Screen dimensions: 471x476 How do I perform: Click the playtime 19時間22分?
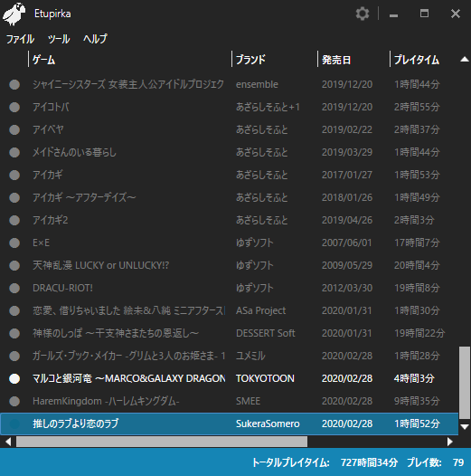(419, 333)
